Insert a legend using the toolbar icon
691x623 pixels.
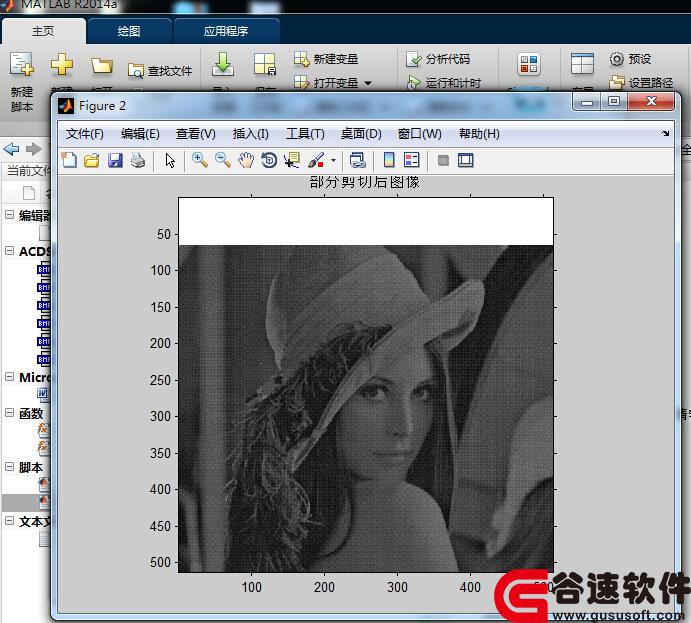click(412, 160)
